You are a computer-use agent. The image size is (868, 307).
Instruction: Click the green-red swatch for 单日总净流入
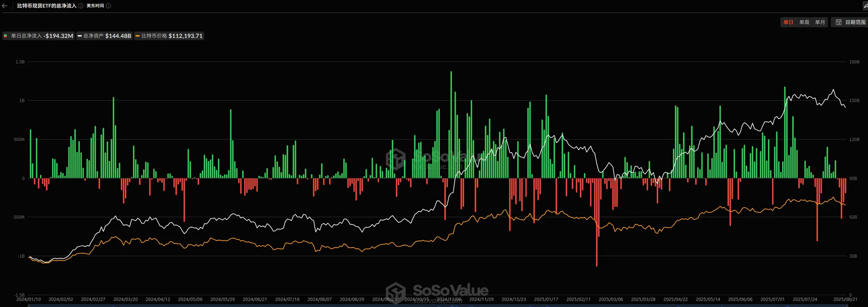(6, 36)
